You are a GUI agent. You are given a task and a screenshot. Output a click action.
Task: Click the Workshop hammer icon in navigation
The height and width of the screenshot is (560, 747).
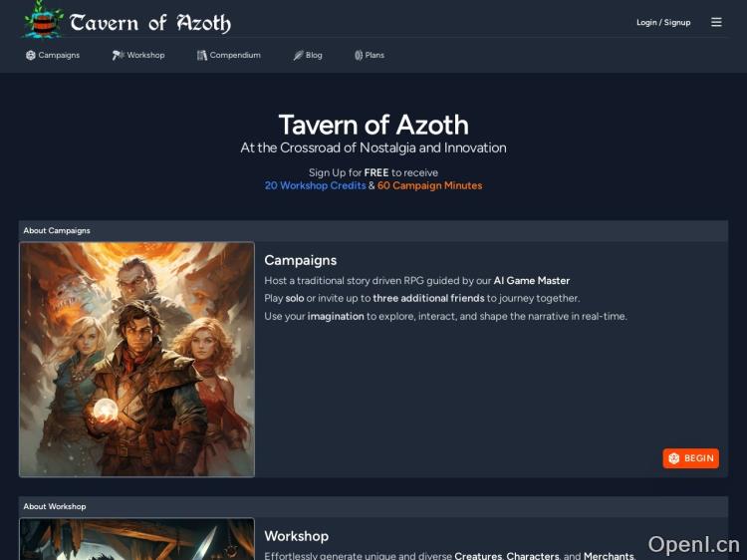click(118, 55)
